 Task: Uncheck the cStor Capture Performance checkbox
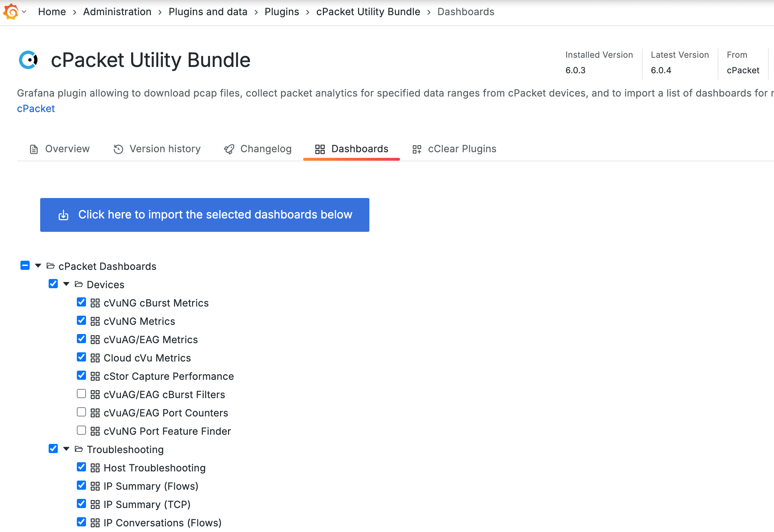[81, 375]
